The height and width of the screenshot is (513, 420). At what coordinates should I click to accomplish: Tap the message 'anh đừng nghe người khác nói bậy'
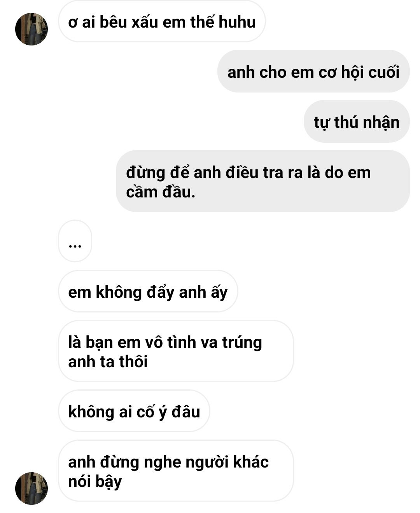176,471
